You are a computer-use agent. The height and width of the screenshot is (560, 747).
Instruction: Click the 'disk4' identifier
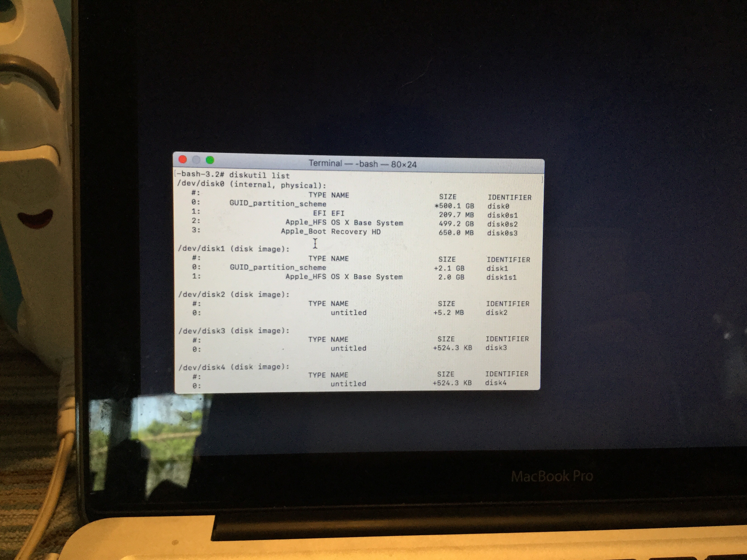496,382
